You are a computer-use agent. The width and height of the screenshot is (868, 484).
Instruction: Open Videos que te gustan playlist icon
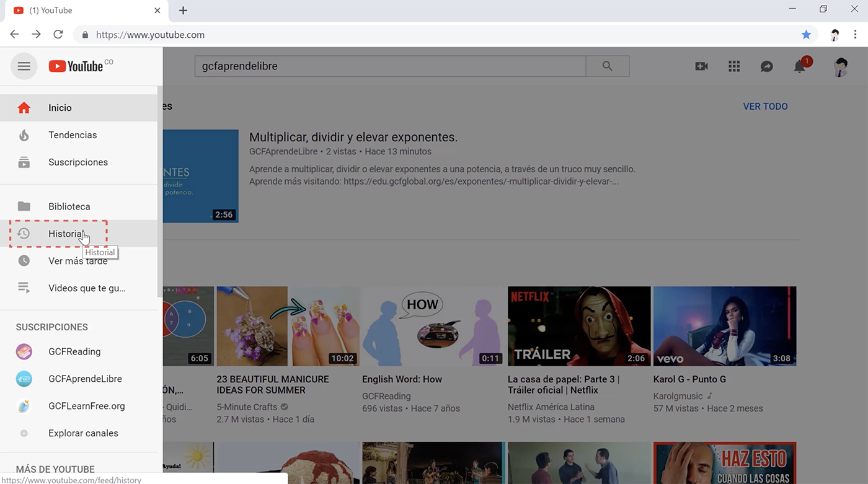point(24,288)
